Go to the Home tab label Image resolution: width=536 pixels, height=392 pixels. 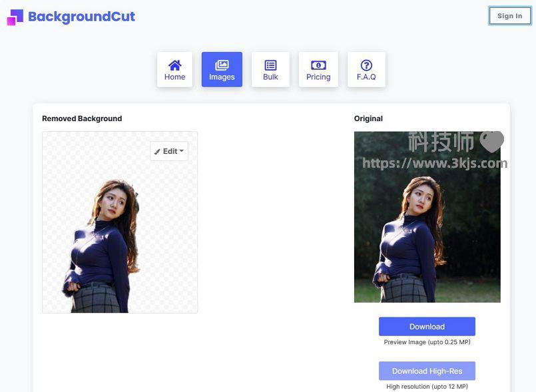pyautogui.click(x=174, y=77)
